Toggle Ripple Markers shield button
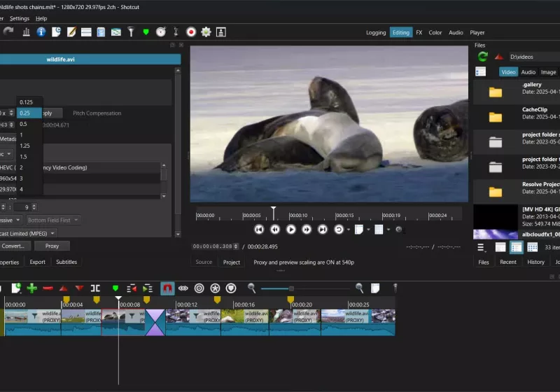 [x=231, y=288]
